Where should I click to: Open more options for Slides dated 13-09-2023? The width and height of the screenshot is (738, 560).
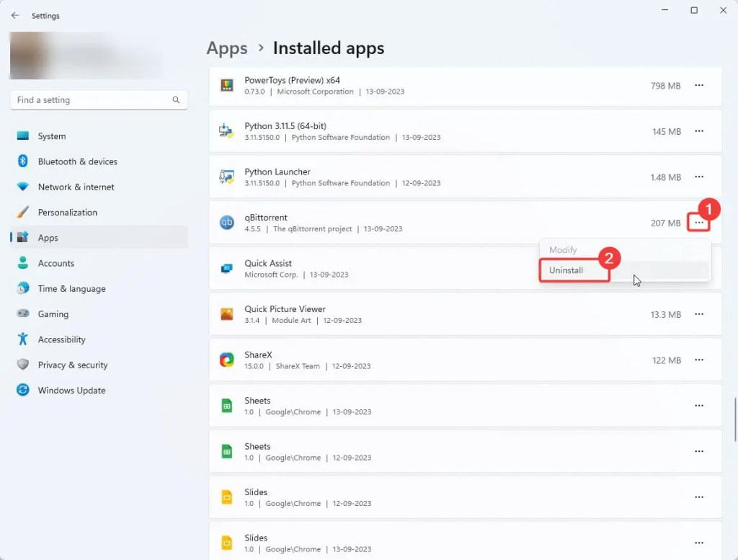699,543
